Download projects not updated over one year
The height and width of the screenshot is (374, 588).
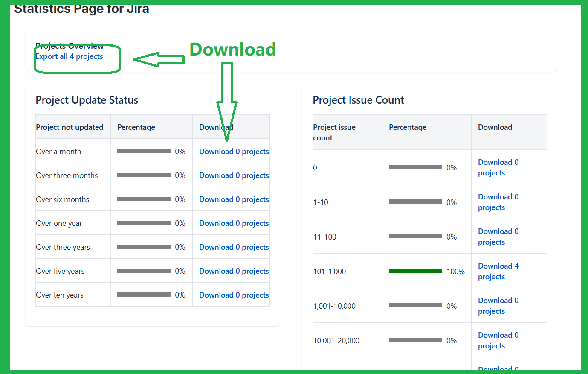click(x=234, y=223)
